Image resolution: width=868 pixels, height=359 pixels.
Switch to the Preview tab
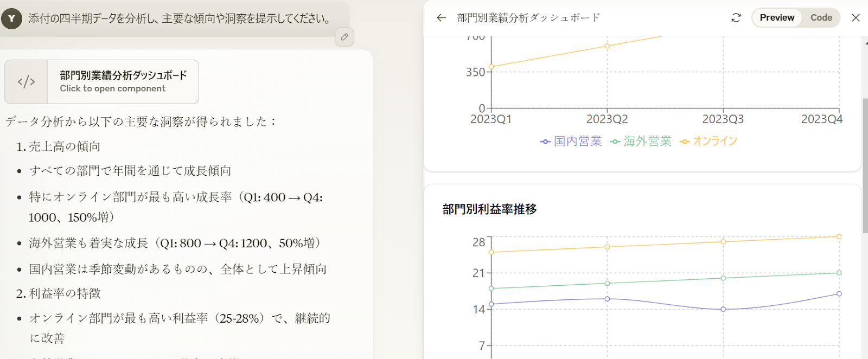click(776, 18)
